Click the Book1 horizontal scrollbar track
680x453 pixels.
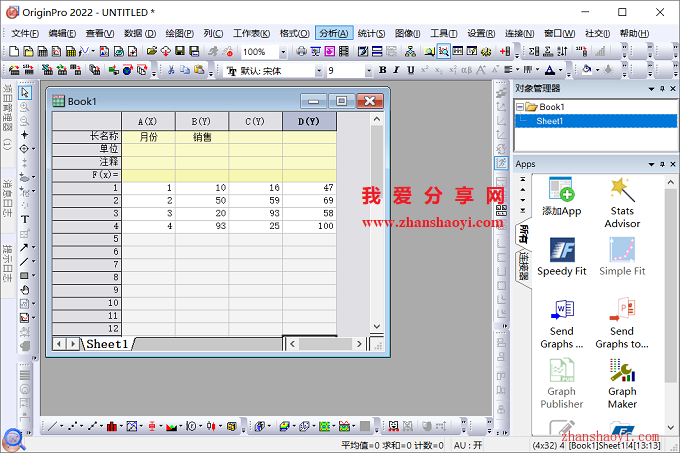pyautogui.click(x=325, y=344)
